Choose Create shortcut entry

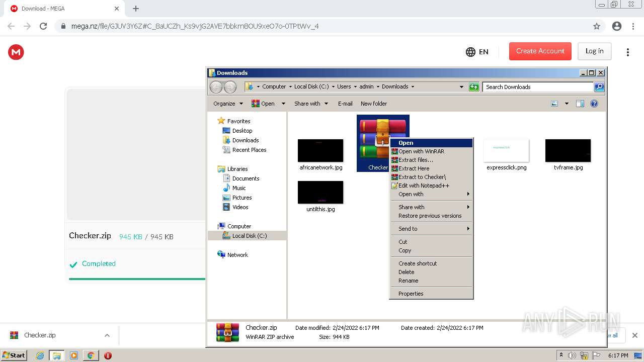click(x=431, y=263)
